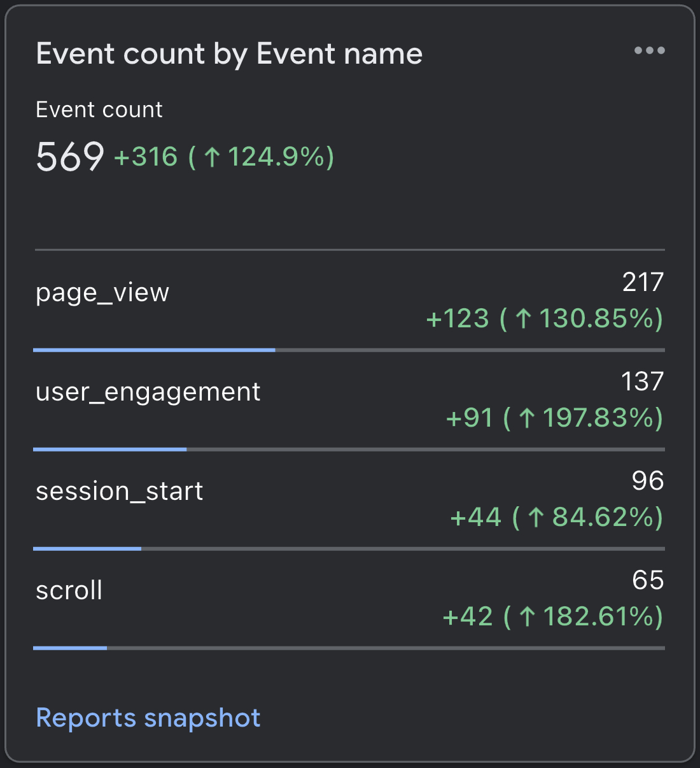Viewport: 700px width, 768px height.
Task: Open the three-dot more options menu
Action: point(649,51)
